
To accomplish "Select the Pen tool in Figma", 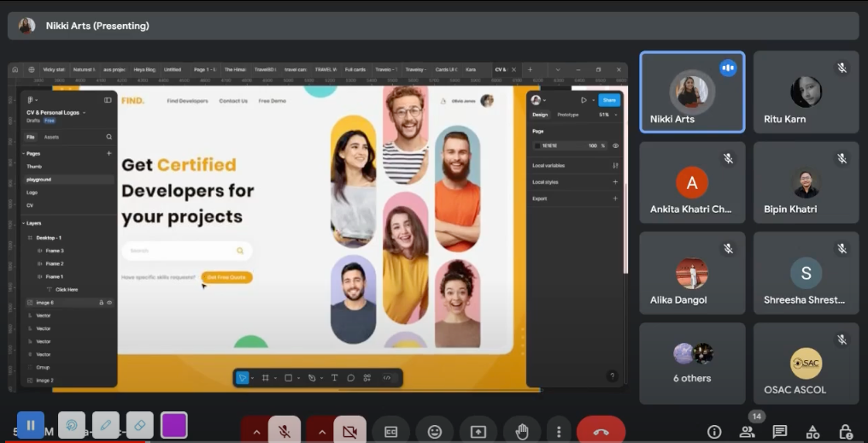I will tap(312, 377).
